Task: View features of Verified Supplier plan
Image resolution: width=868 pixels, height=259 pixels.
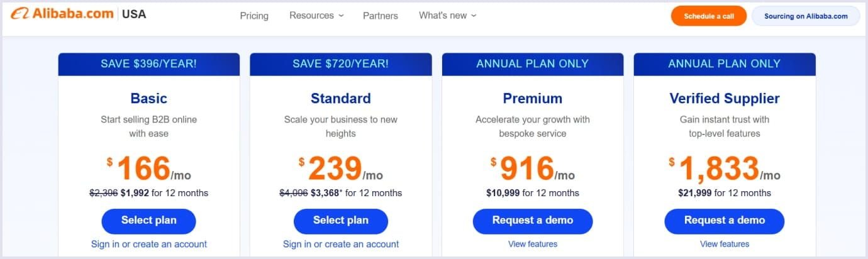Action: coord(725,244)
